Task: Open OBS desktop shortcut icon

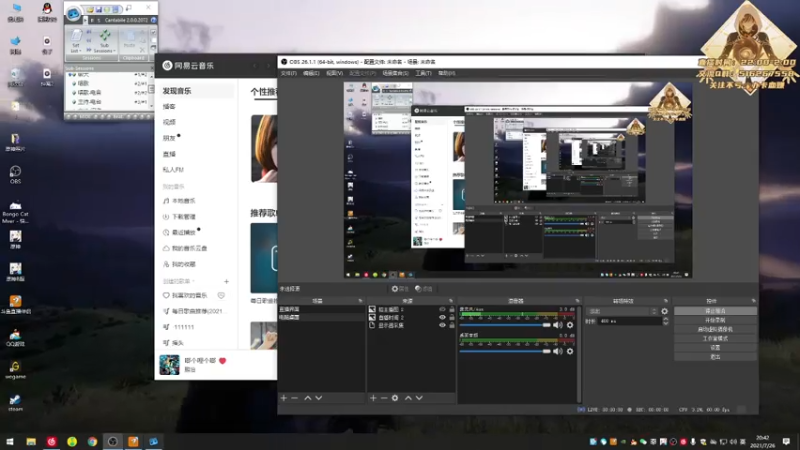Action: coord(15,174)
